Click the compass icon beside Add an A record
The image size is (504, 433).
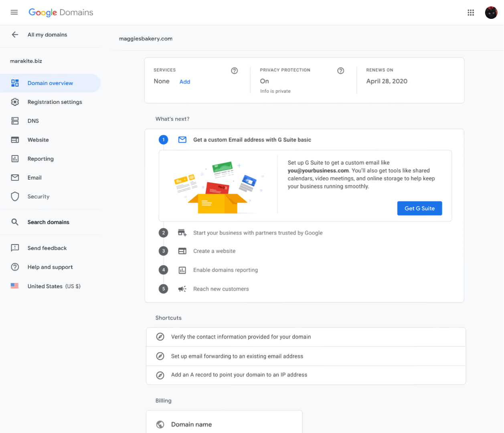click(160, 375)
